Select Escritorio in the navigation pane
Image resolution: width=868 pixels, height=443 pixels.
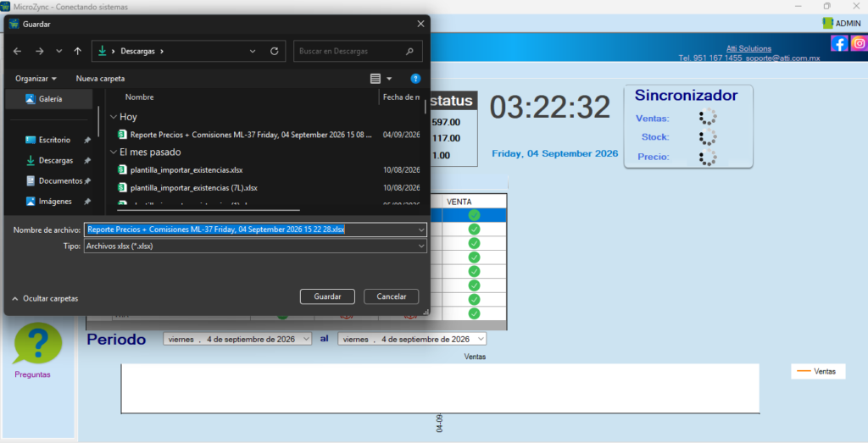54,140
